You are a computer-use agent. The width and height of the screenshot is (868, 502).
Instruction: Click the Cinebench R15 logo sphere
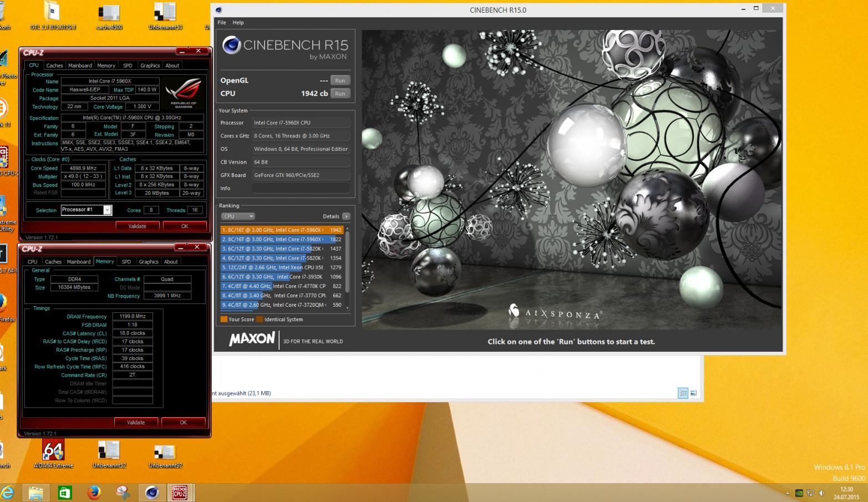pyautogui.click(x=231, y=45)
